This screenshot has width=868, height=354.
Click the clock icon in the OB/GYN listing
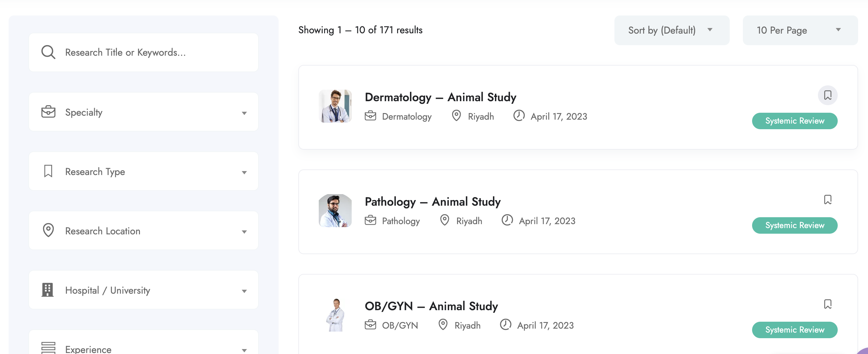point(505,325)
